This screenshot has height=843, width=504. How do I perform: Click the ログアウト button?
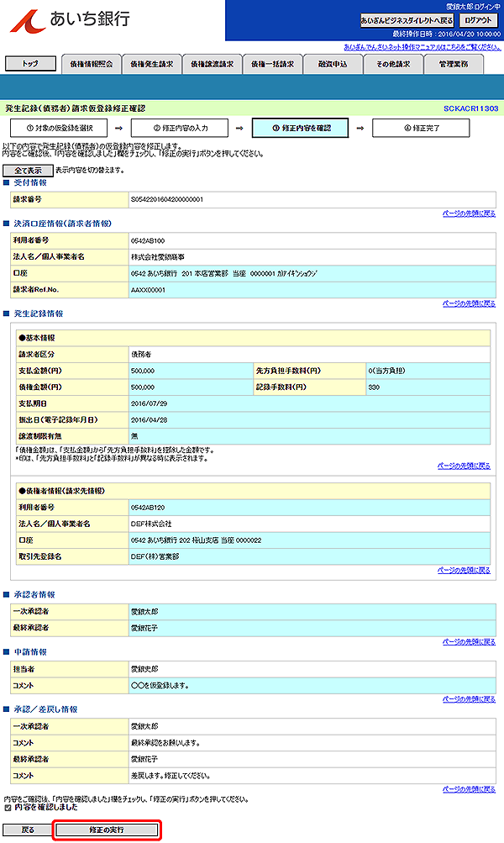(478, 20)
